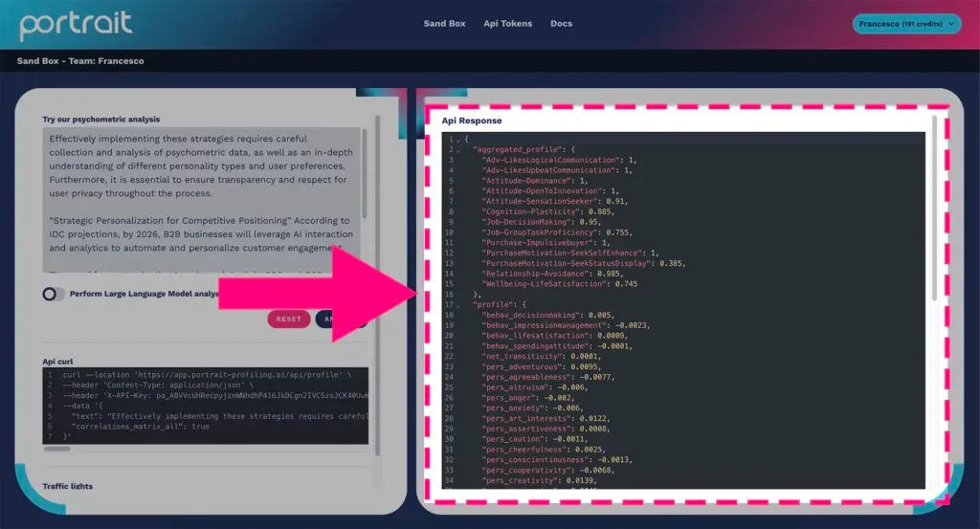The image size is (980, 529).
Task: Click the "pers_anger" line
Action: click(527, 398)
